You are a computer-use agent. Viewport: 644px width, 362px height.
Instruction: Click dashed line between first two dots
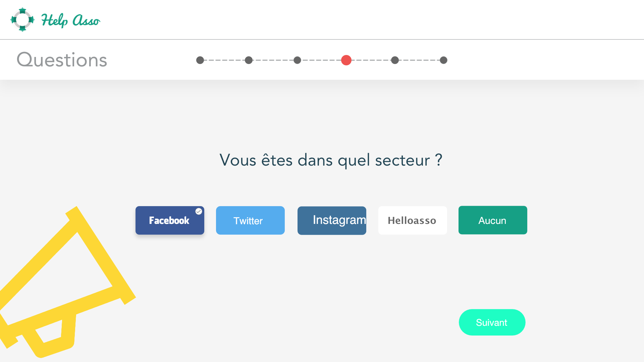point(224,60)
